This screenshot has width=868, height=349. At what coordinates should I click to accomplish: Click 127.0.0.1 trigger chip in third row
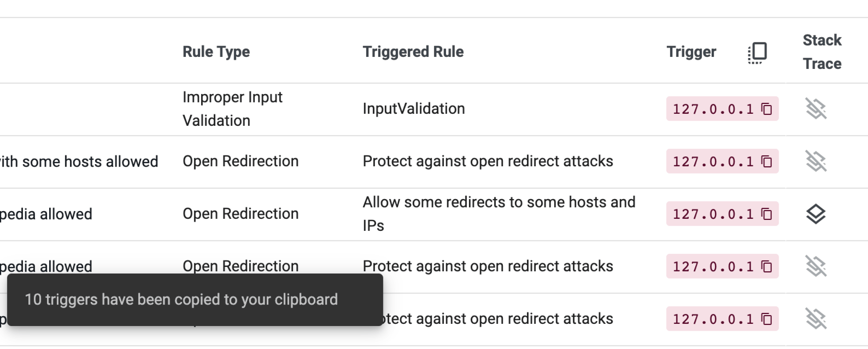pyautogui.click(x=722, y=214)
